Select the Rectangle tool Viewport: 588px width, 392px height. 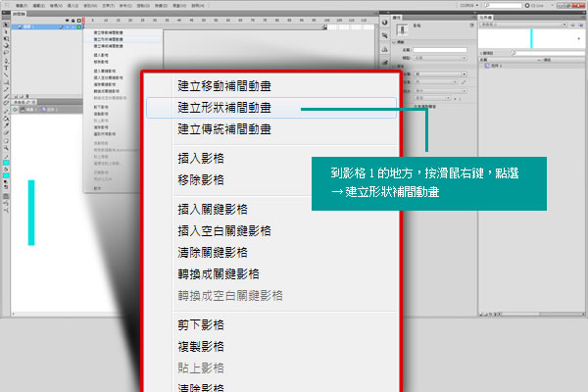pos(6,82)
